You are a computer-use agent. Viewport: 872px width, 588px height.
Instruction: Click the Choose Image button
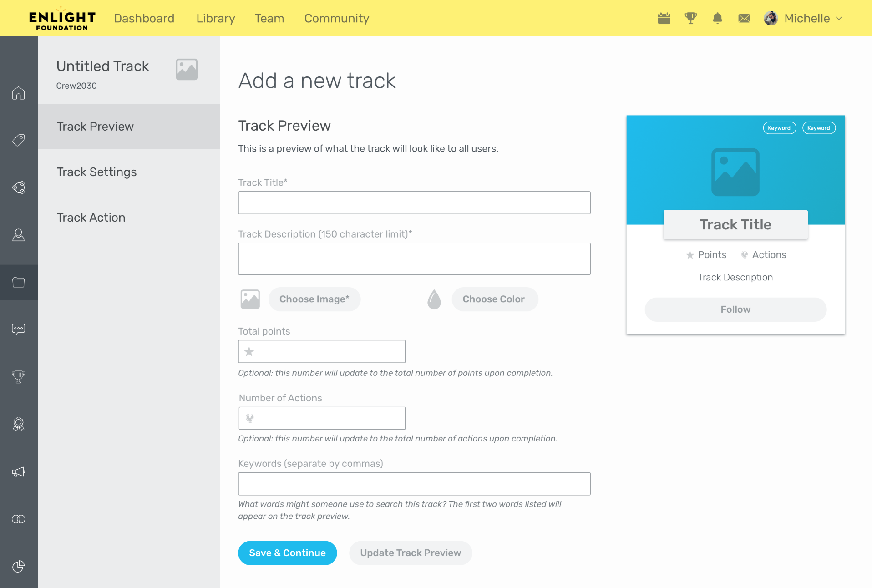pos(314,299)
